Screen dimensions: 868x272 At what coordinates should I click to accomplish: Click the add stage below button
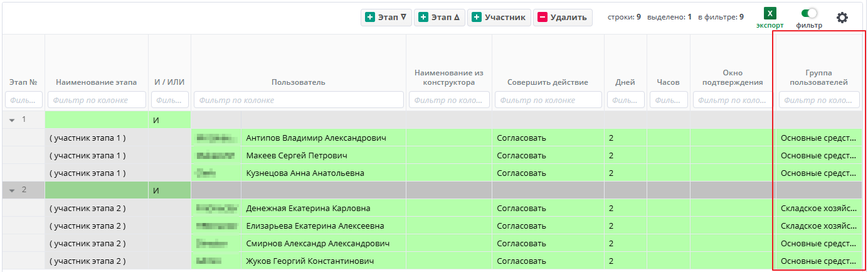tap(386, 18)
